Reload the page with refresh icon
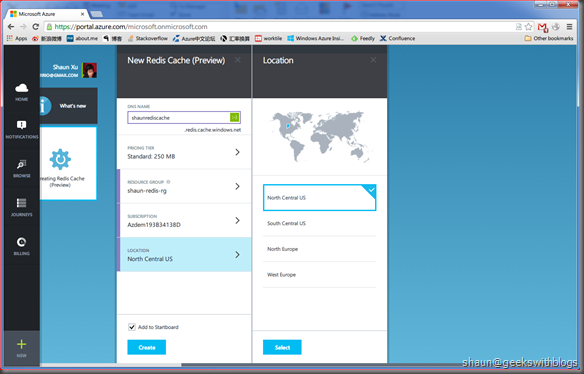584x374 pixels. (35, 27)
